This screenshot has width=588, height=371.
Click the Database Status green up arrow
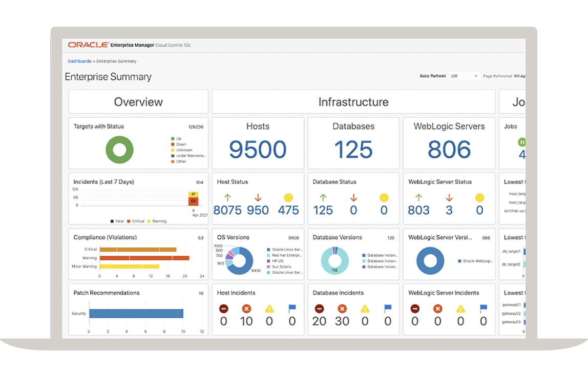pyautogui.click(x=323, y=197)
